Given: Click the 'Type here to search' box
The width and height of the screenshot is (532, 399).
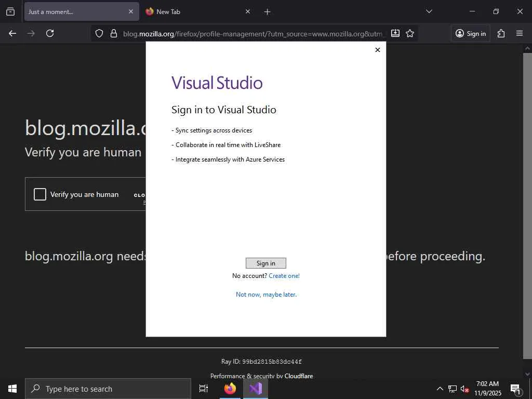Looking at the screenshot, I should (108, 389).
